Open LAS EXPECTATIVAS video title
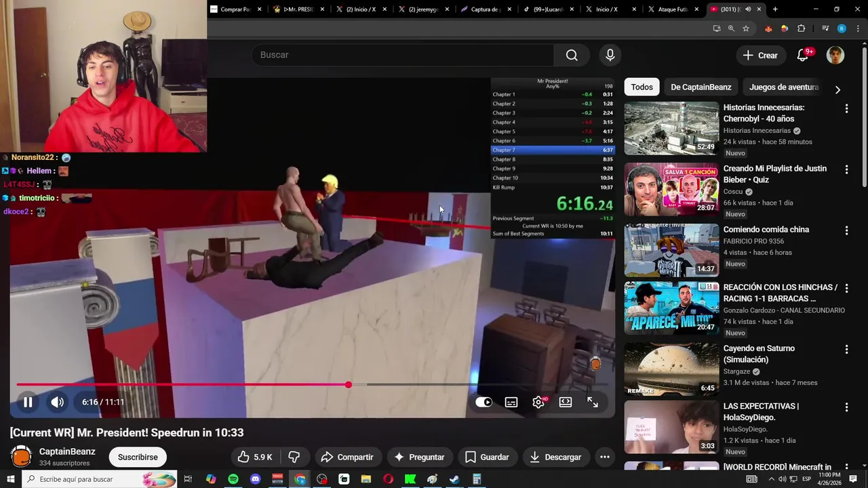Screen dimensions: 868x488 [761, 411]
